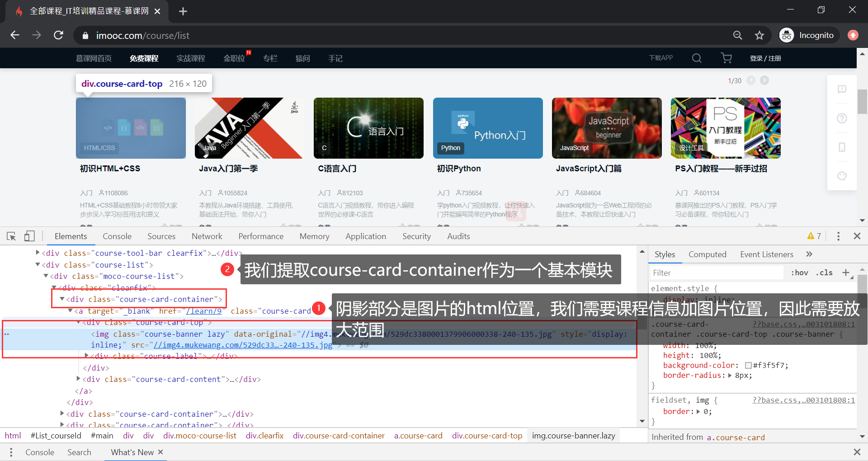Close the DevTools panel
The width and height of the screenshot is (868, 461).
[857, 236]
